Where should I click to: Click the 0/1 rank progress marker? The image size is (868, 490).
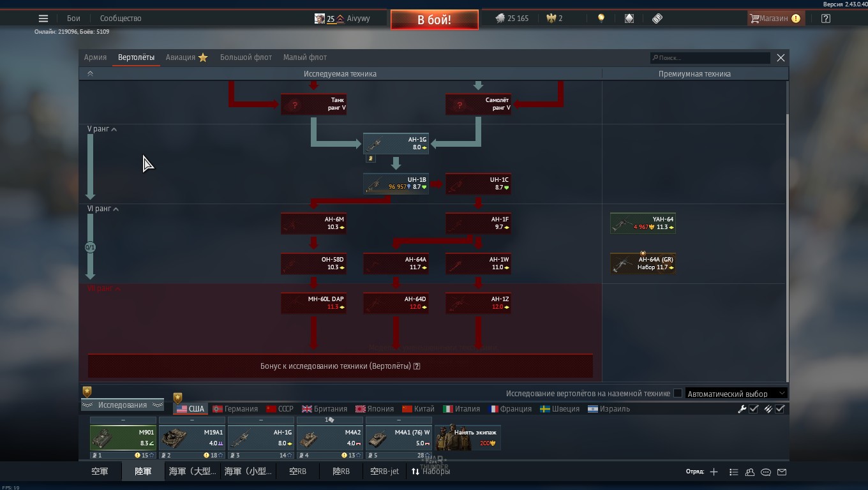pos(91,247)
